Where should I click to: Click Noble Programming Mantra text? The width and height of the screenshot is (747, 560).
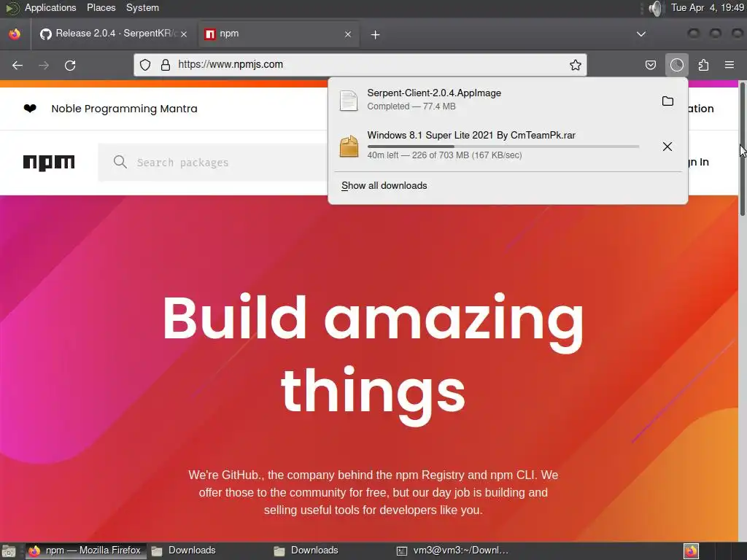(124, 109)
